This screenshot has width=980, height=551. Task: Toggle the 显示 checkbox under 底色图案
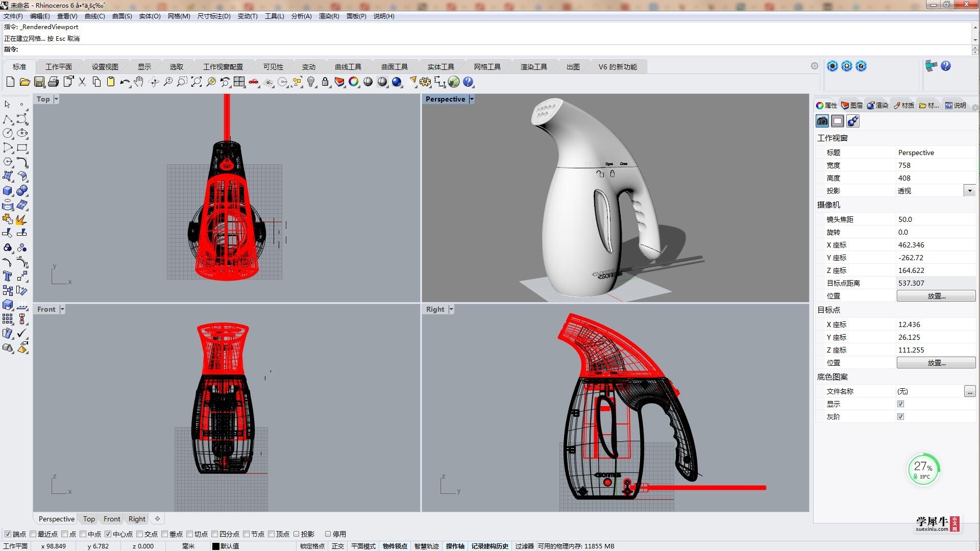point(900,404)
